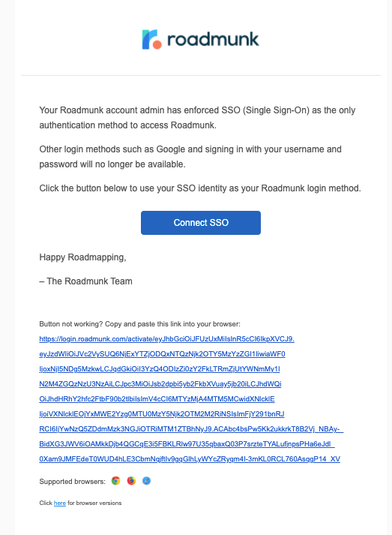Open the https://login.roadmunk.com/activate link line

coord(166,339)
